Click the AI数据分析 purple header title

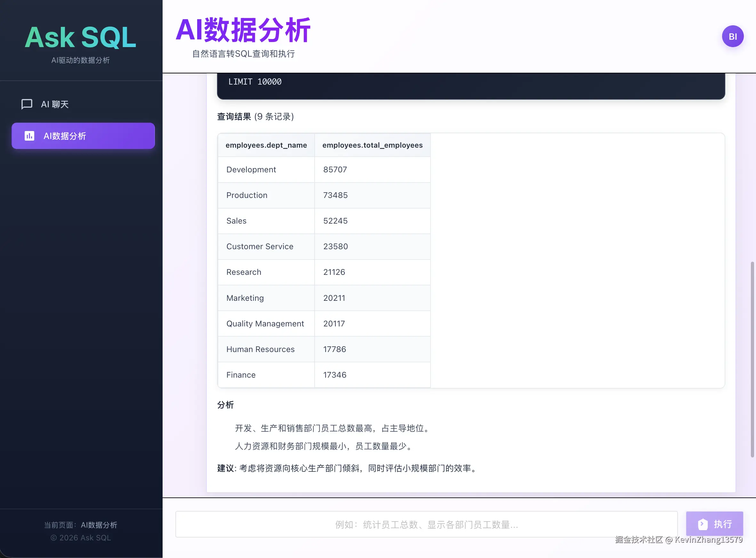point(244,30)
